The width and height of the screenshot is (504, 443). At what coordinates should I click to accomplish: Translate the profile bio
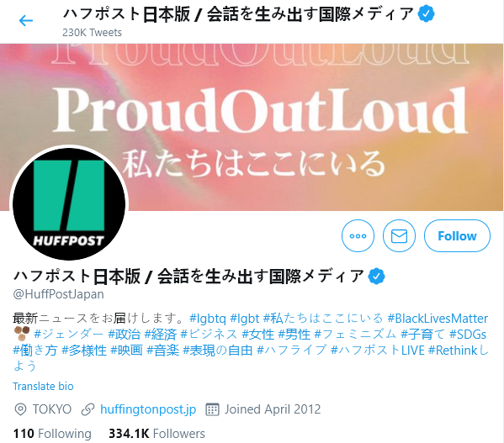[43, 386]
